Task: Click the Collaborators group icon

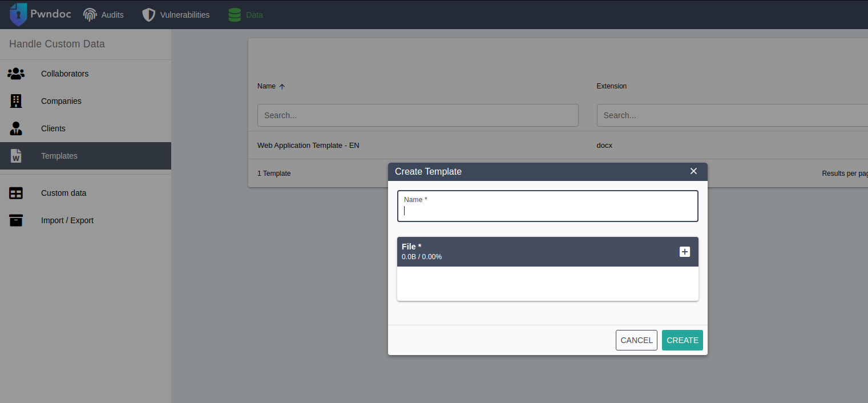Action: 16,74
